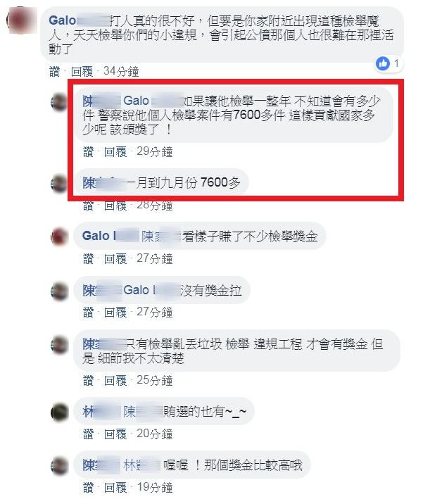Click 讚 under 看樣子賺了不少檢舉獎金 comment
The image size is (430, 504).
88,259
